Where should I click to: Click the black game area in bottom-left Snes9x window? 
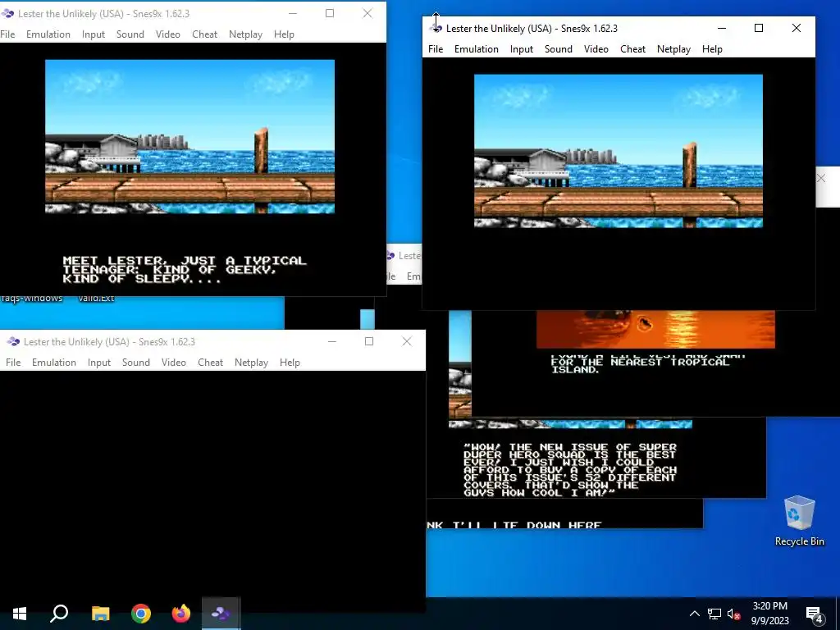click(x=212, y=491)
